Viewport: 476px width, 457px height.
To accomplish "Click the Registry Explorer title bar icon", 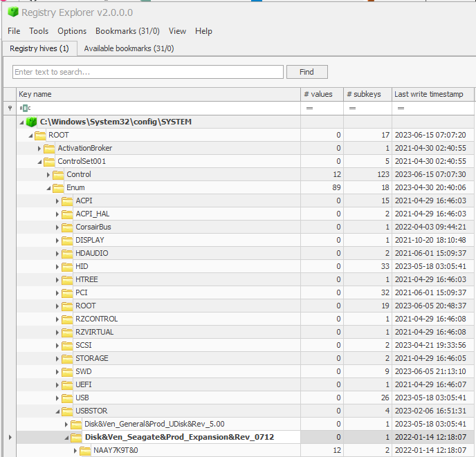I will pos(13,12).
